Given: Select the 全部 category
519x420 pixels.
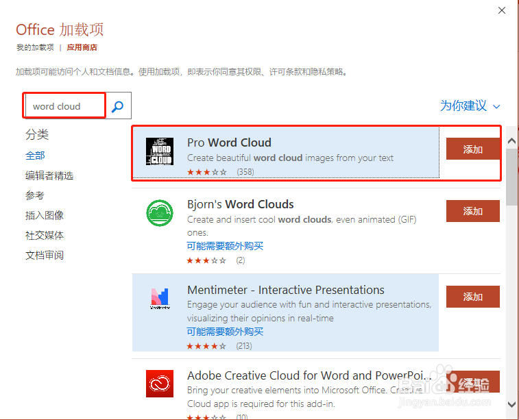Looking at the screenshot, I should tap(35, 156).
